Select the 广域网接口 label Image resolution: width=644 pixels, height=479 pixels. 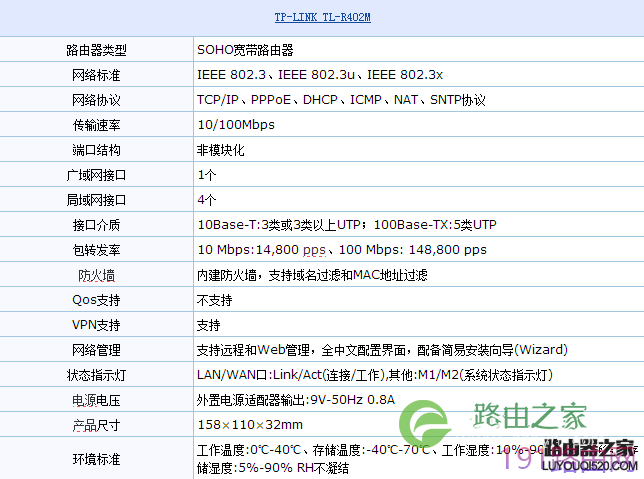click(96, 175)
